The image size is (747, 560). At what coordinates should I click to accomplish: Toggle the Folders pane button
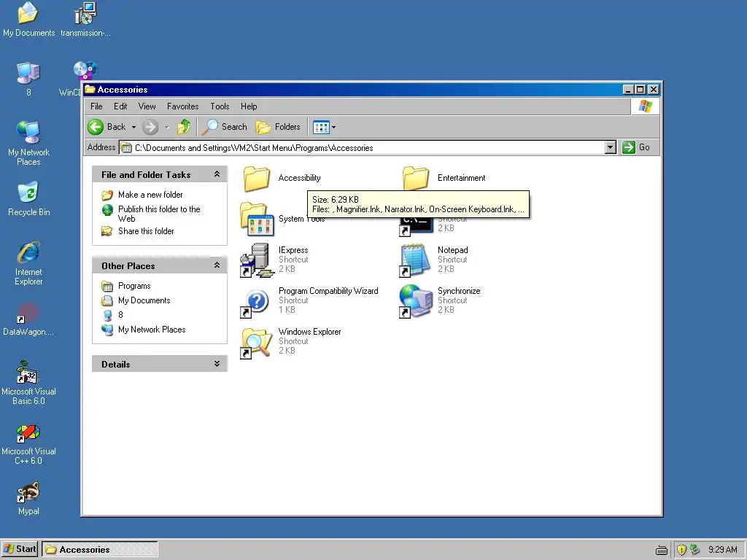278,127
